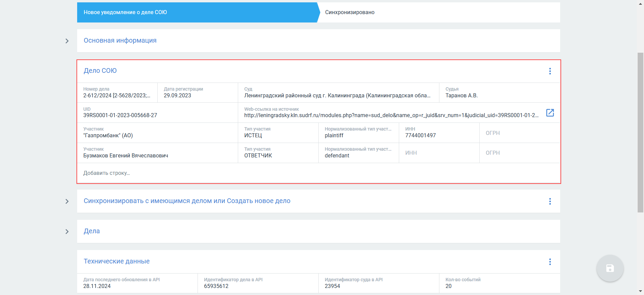Viewport: 644px width, 295px height.
Task: Click participant field "Газпромбанк" (АО)
Action: tap(158, 133)
